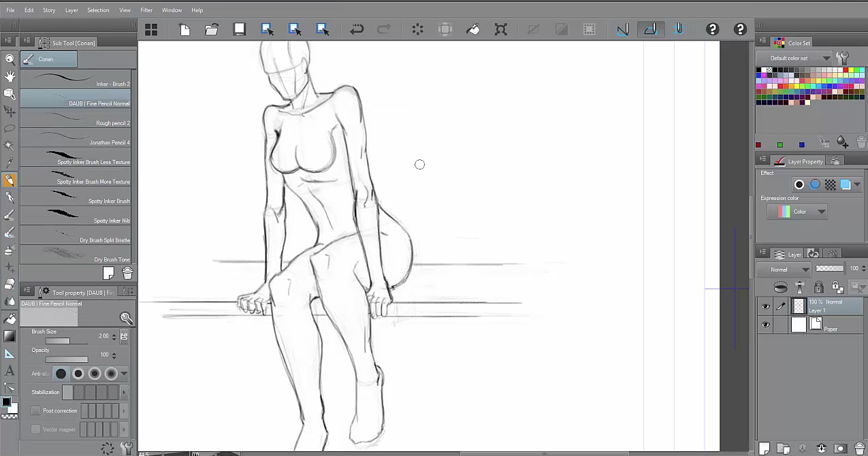The height and width of the screenshot is (456, 868).
Task: Open CLIP STUDIO grid launcher icon
Action: 151,29
